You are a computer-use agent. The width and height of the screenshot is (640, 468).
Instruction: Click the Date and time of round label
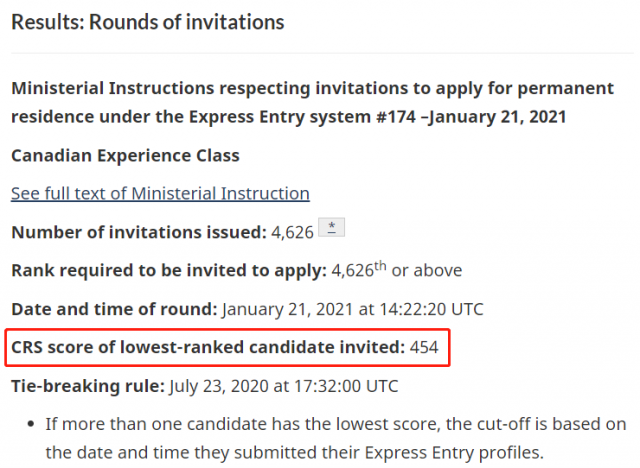point(114,309)
